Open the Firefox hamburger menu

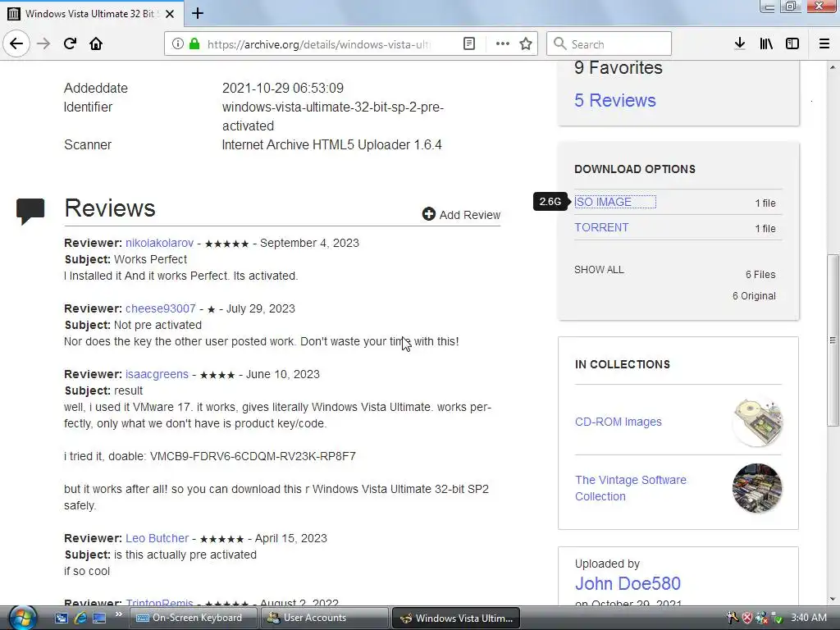tap(824, 43)
